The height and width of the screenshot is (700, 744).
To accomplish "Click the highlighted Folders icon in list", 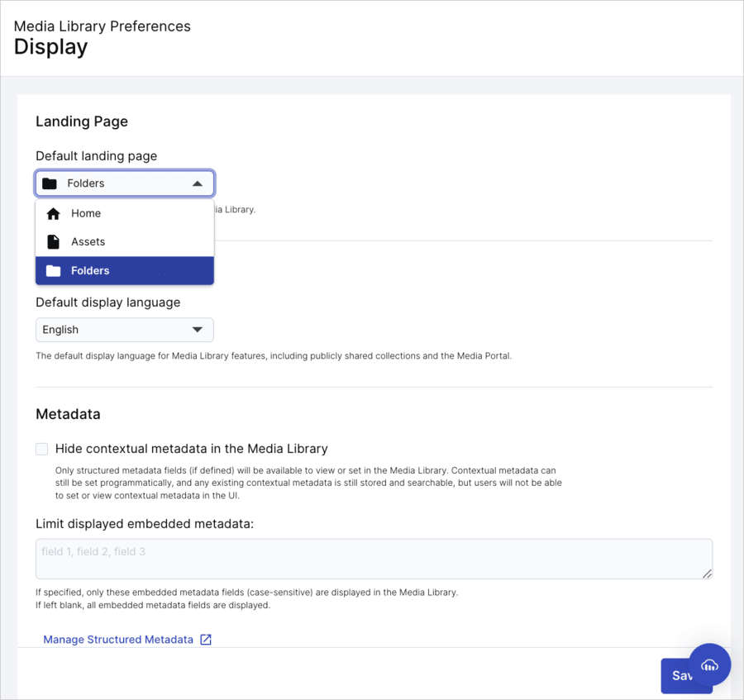I will (x=54, y=271).
